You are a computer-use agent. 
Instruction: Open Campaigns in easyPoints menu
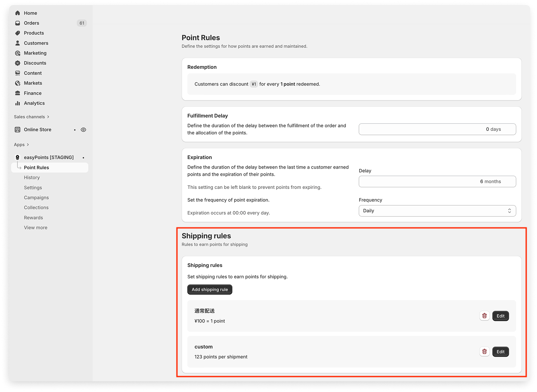[x=36, y=198]
